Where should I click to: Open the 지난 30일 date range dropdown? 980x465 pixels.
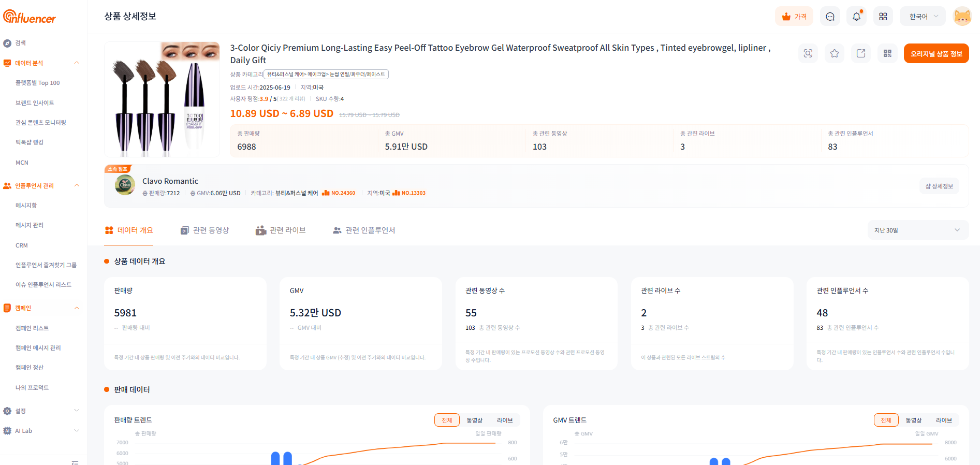pos(917,230)
